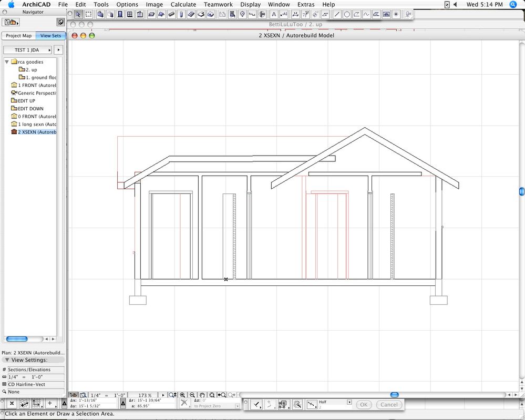This screenshot has width=525, height=420.
Task: Confirm with the OK button
Action: (364, 405)
